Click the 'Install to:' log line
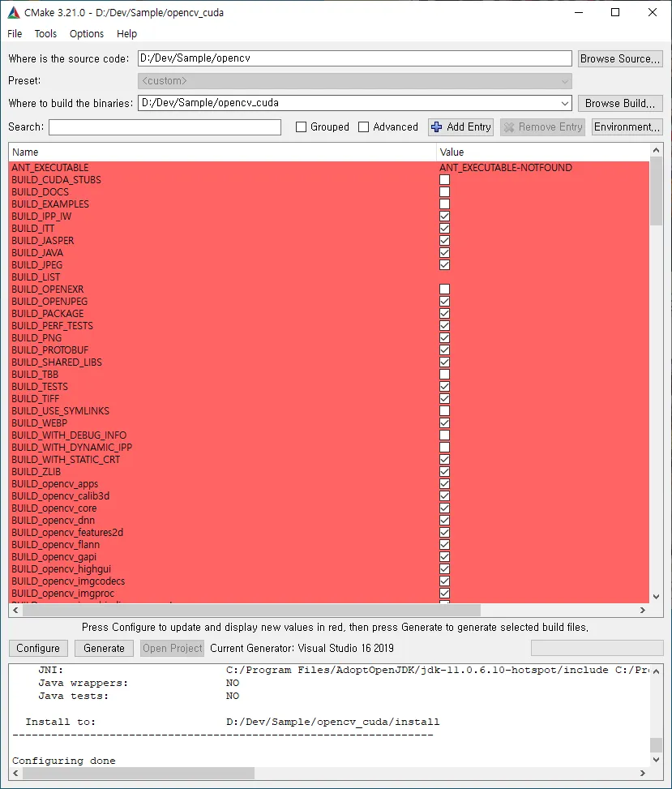 (x=60, y=722)
